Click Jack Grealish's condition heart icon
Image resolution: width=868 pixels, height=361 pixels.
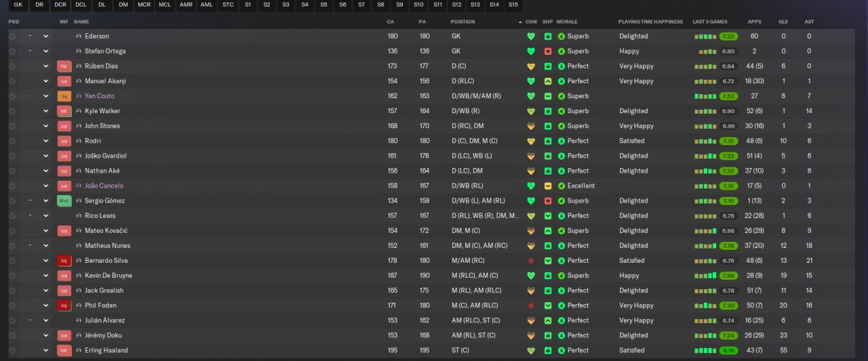tap(531, 291)
